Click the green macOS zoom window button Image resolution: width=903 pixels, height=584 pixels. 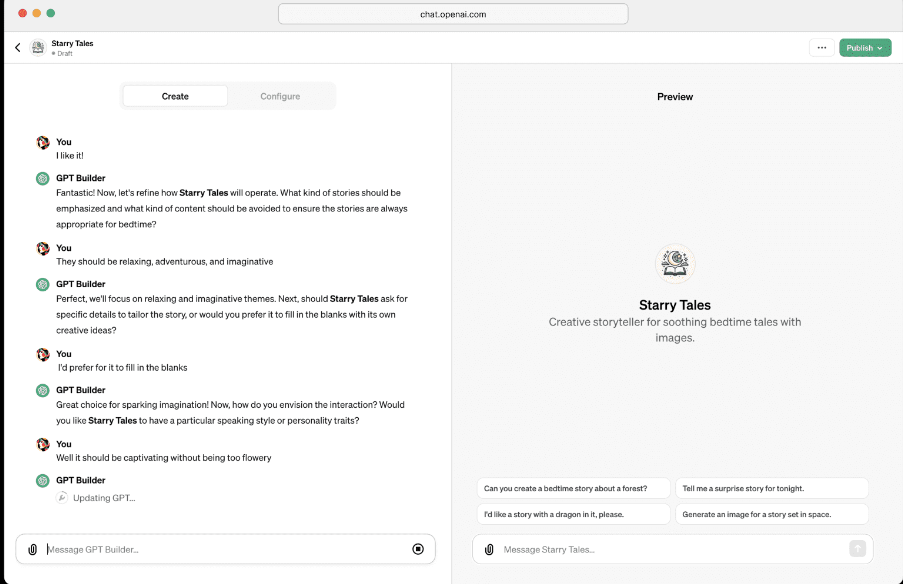(51, 13)
